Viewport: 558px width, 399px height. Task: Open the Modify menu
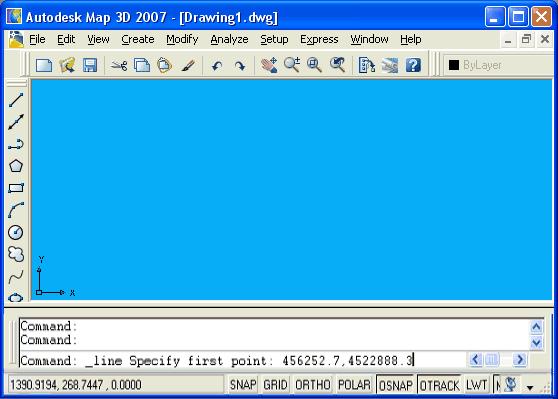coord(182,39)
